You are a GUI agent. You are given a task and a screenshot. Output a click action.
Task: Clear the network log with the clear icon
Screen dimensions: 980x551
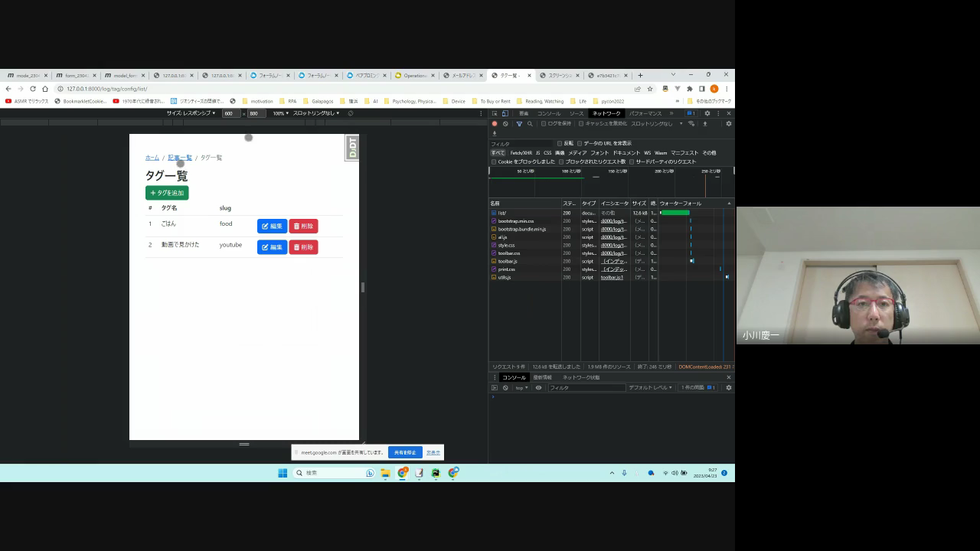coord(505,123)
